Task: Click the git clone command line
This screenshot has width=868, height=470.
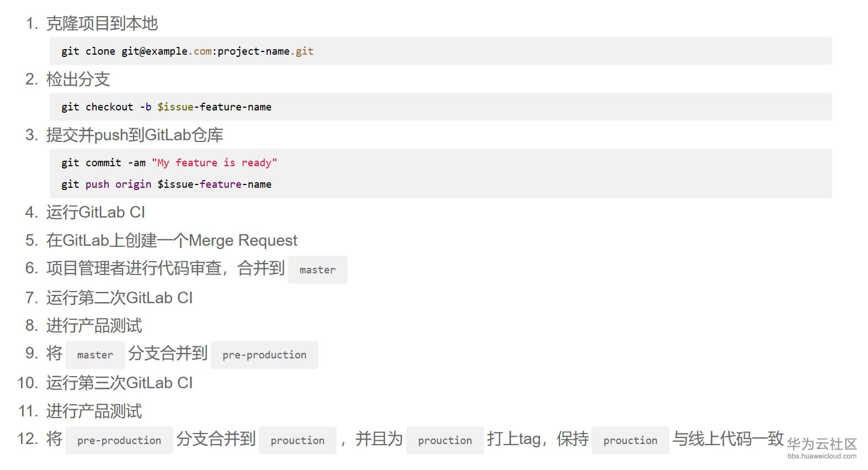Action: click(187, 51)
